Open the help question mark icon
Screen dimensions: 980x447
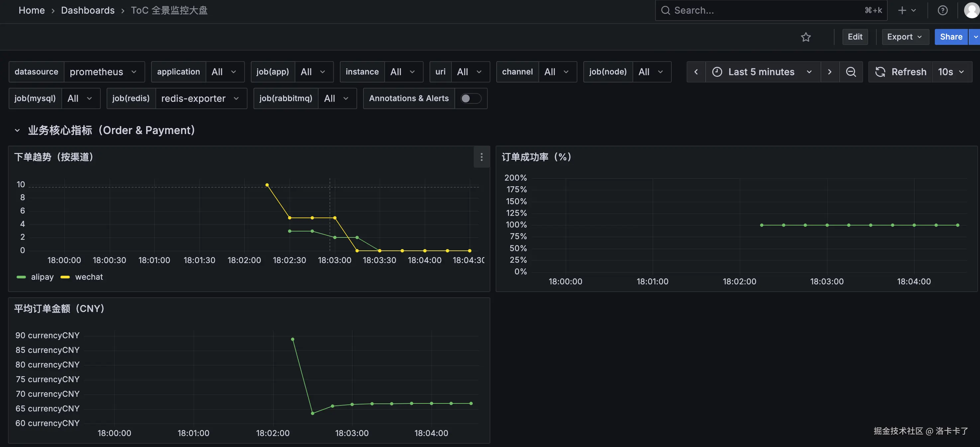[942, 10]
